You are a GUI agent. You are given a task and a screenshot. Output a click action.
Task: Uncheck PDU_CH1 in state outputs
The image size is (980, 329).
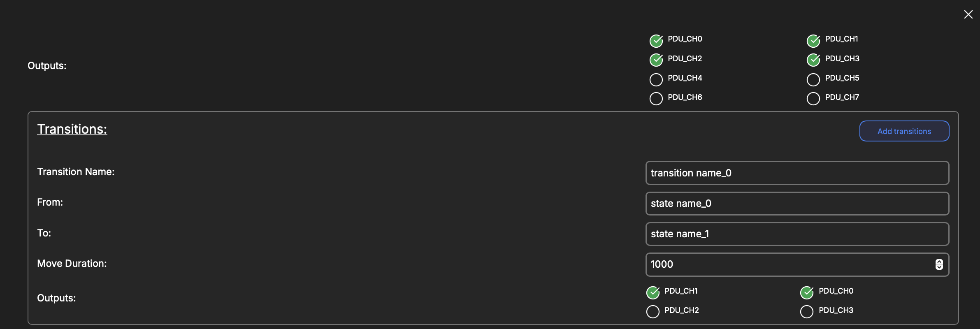(813, 41)
